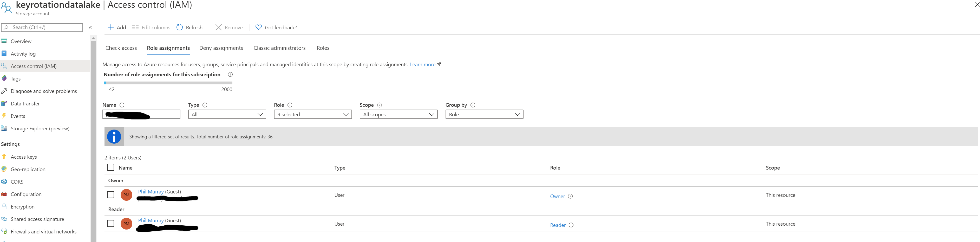Click the Firewalls and virtual networks icon
The image size is (980, 242).
4,231
